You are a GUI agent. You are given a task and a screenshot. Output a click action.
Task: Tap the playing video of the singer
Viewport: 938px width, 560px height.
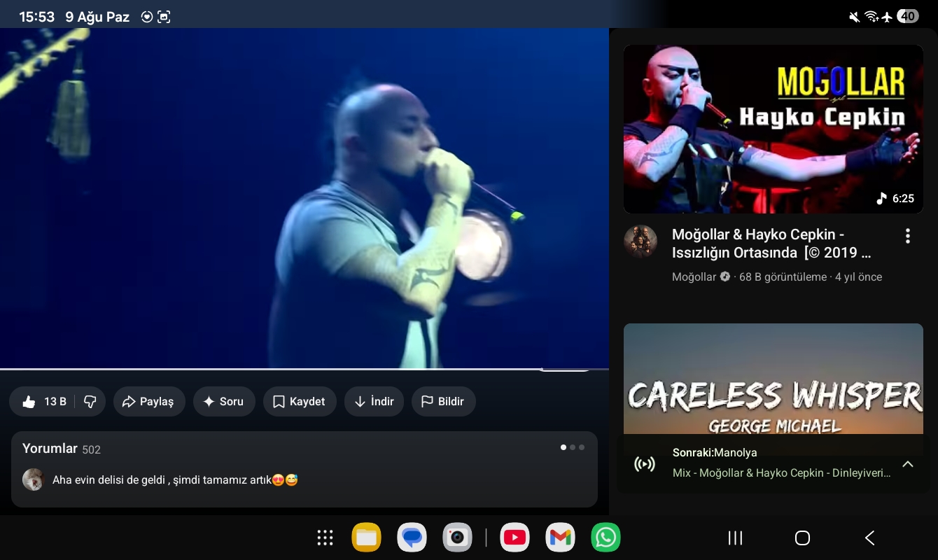click(x=304, y=198)
